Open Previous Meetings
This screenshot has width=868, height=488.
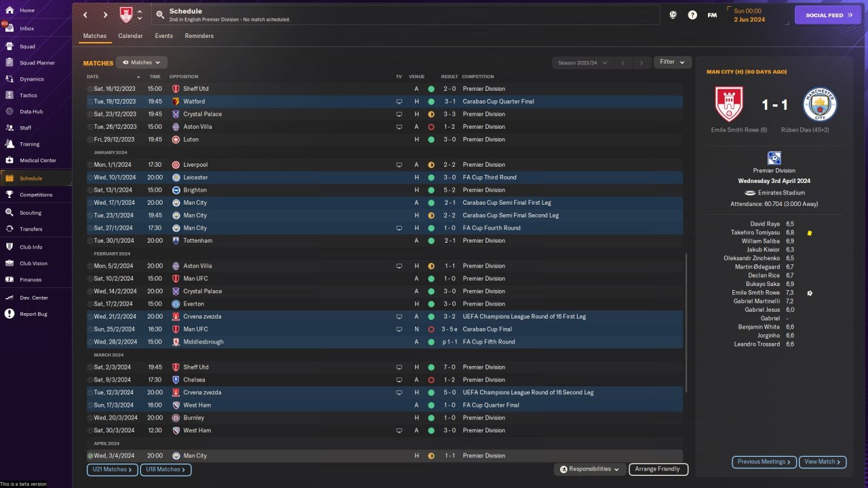pos(764,462)
